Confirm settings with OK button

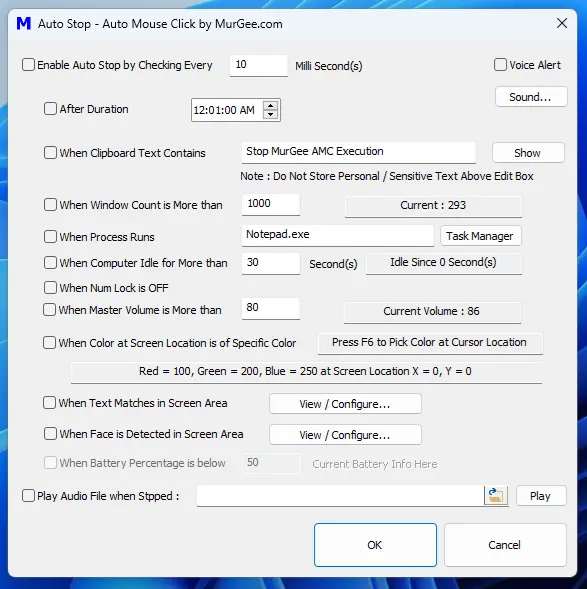(375, 545)
